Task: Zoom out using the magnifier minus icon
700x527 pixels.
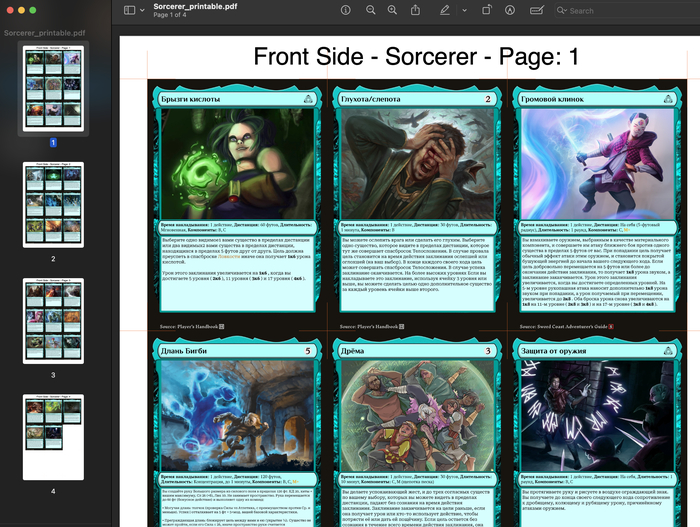Action: 370,10
